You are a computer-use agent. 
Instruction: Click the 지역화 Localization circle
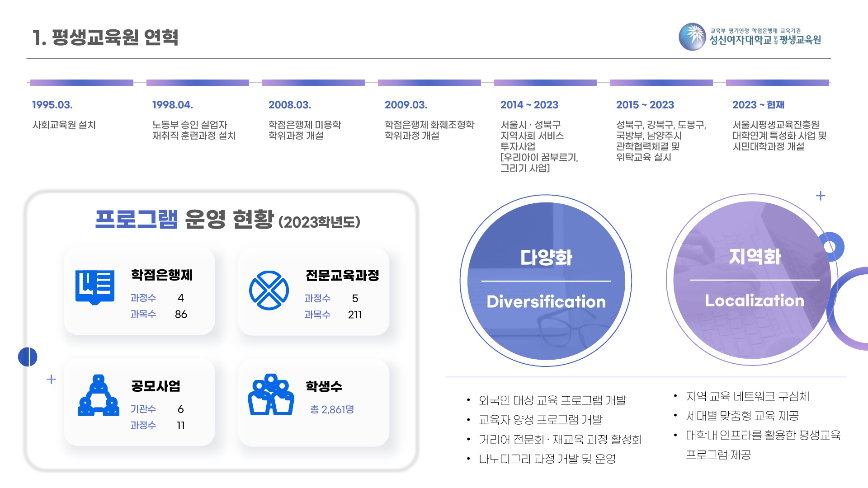coord(752,280)
